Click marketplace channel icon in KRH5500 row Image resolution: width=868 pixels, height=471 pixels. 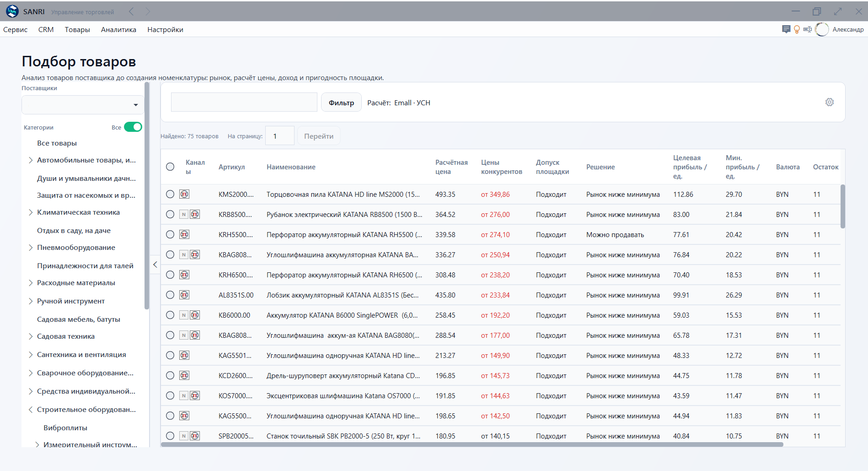click(x=184, y=234)
